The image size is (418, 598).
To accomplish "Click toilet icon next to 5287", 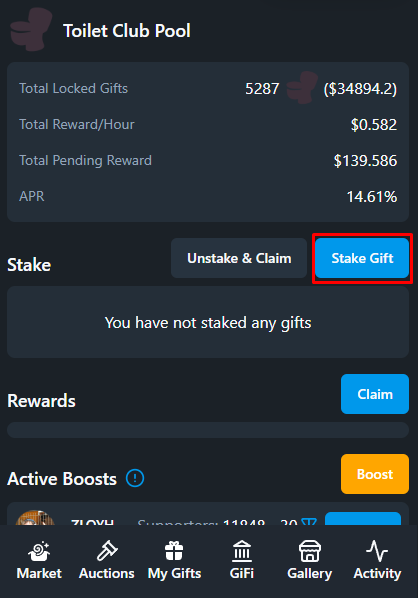I will click(x=302, y=88).
